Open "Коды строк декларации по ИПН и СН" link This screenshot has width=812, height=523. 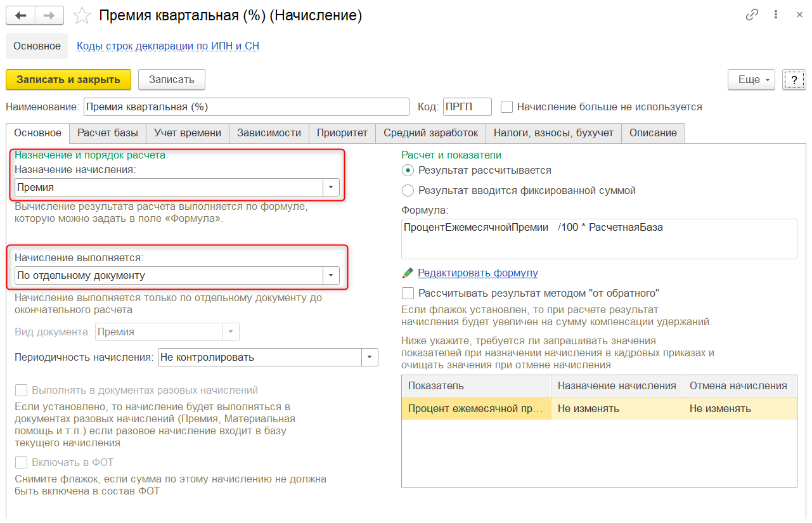pos(167,46)
